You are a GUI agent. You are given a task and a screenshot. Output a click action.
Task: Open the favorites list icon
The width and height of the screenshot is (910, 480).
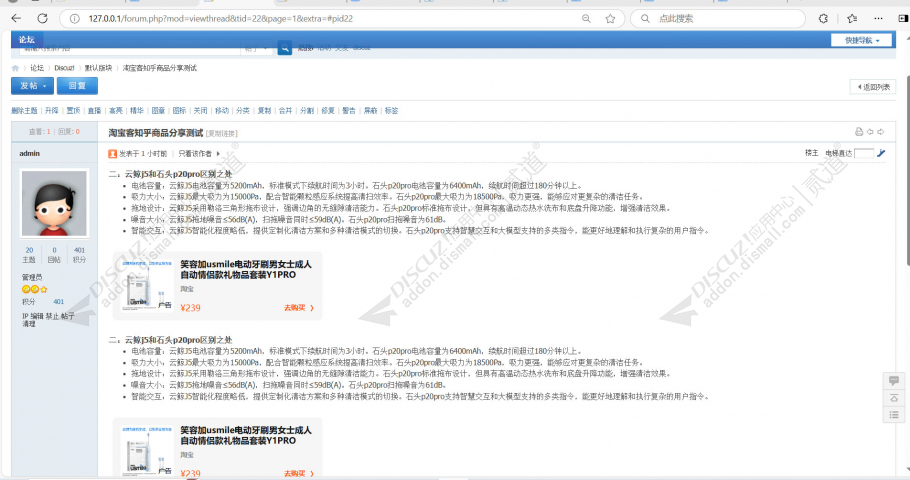(851, 19)
